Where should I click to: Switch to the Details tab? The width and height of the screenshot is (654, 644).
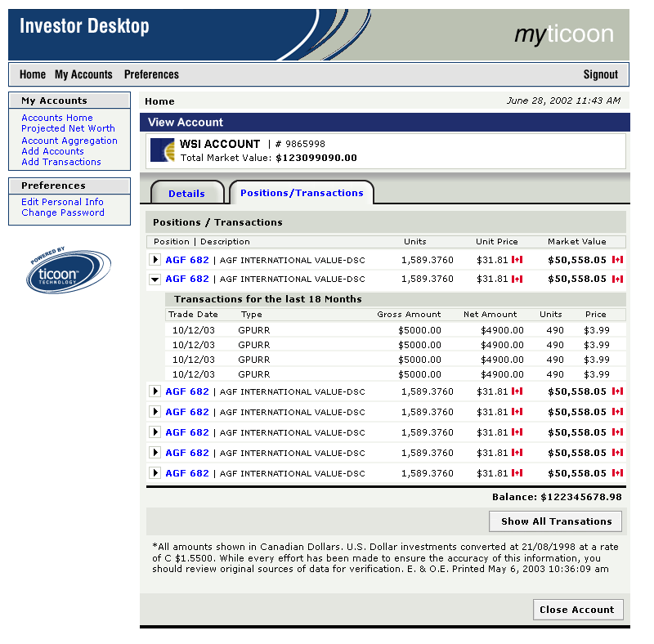186,194
